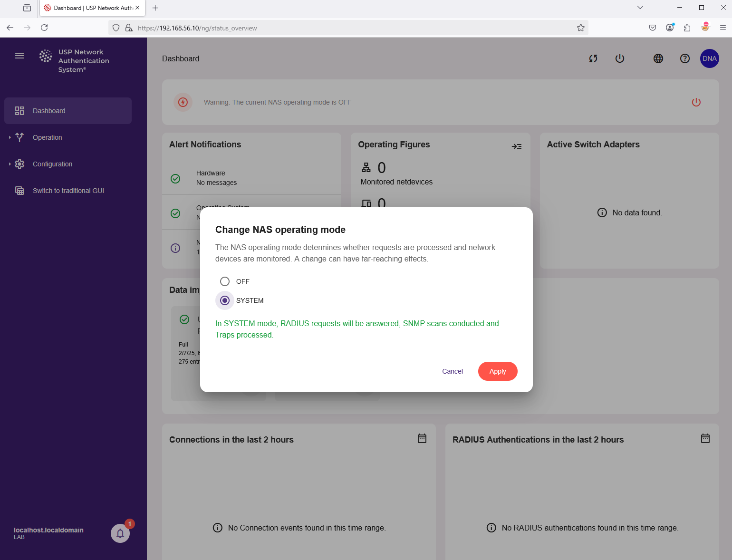Open calendar picker for RADIUS Authentications
Screen dimensions: 732x560
705,438
